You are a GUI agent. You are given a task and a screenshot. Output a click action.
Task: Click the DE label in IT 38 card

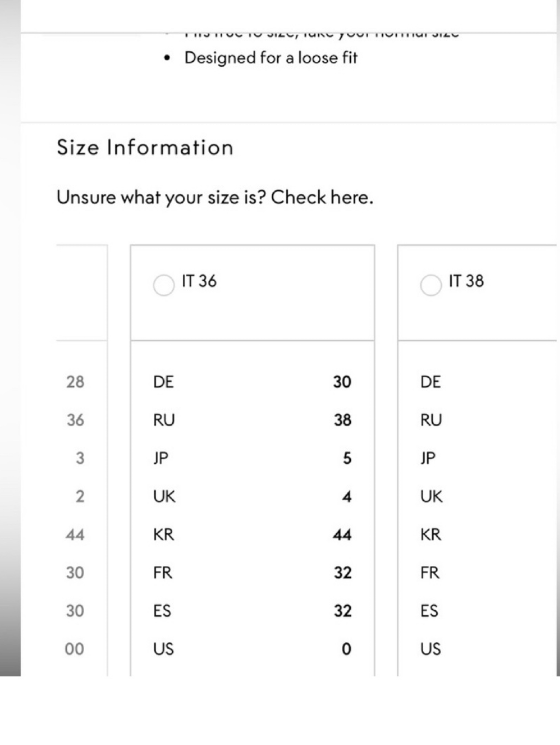click(x=431, y=382)
